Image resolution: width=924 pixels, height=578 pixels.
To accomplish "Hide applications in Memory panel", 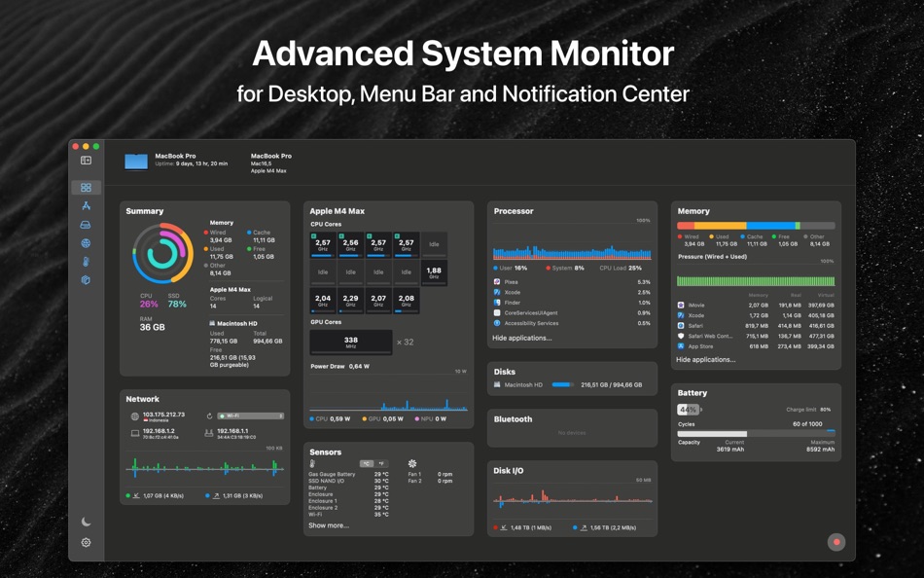I will (705, 359).
